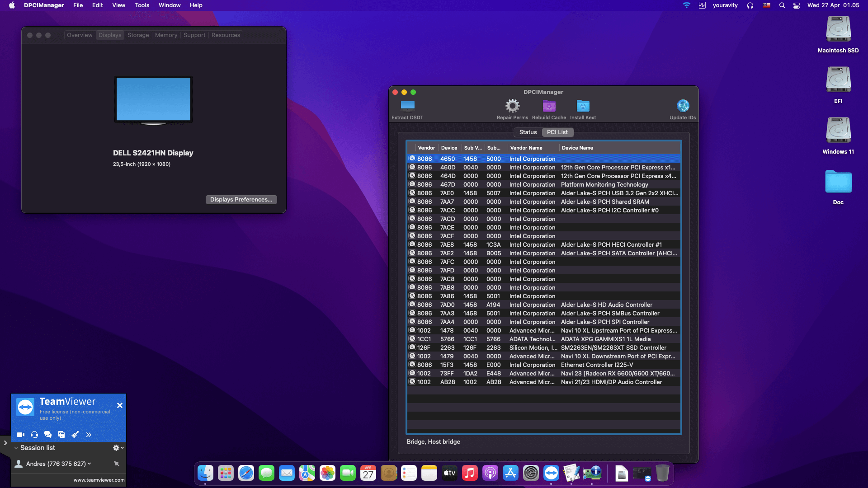This screenshot has width=868, height=488.
Task: Select SM2263EN/SM2263XT SSD Controller row
Action: click(544, 347)
